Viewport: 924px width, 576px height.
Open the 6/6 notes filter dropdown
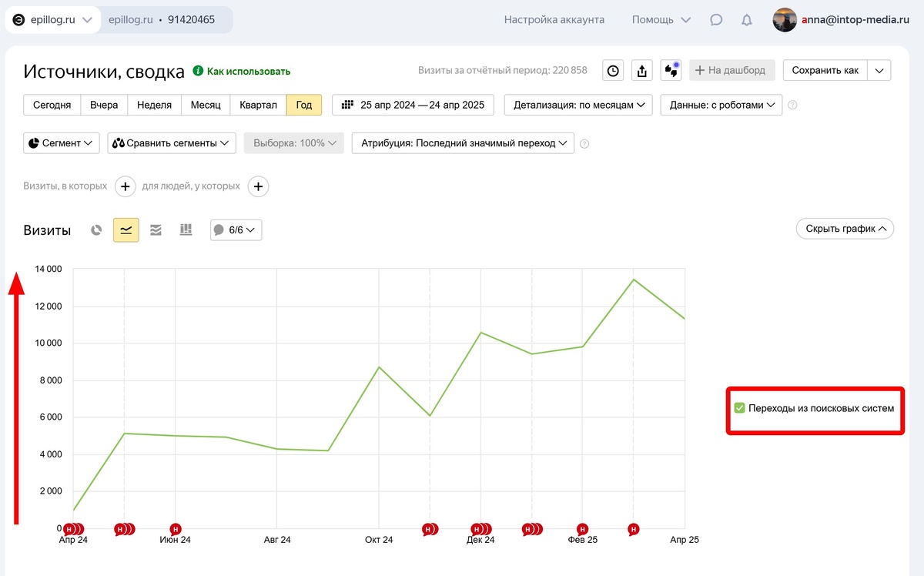coord(236,229)
